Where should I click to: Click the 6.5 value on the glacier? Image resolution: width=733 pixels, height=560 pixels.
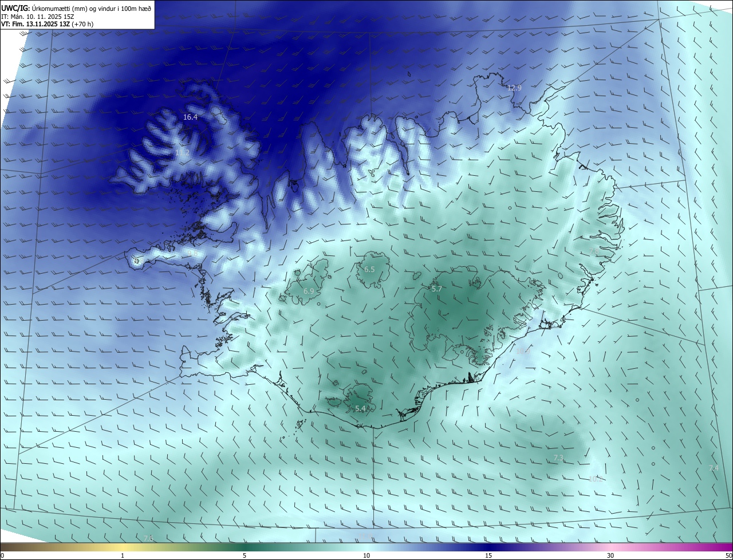coord(369,269)
